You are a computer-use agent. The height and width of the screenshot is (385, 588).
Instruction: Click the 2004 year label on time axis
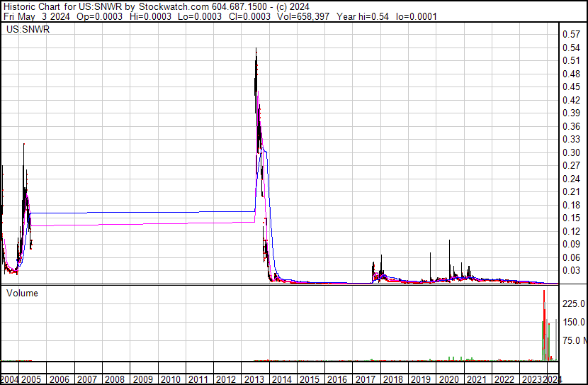coord(9,380)
